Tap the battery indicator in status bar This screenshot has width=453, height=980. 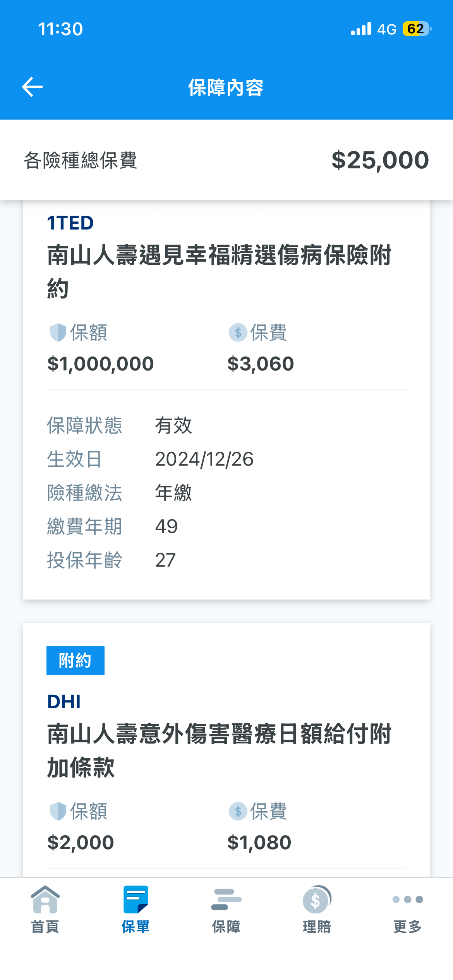click(416, 29)
